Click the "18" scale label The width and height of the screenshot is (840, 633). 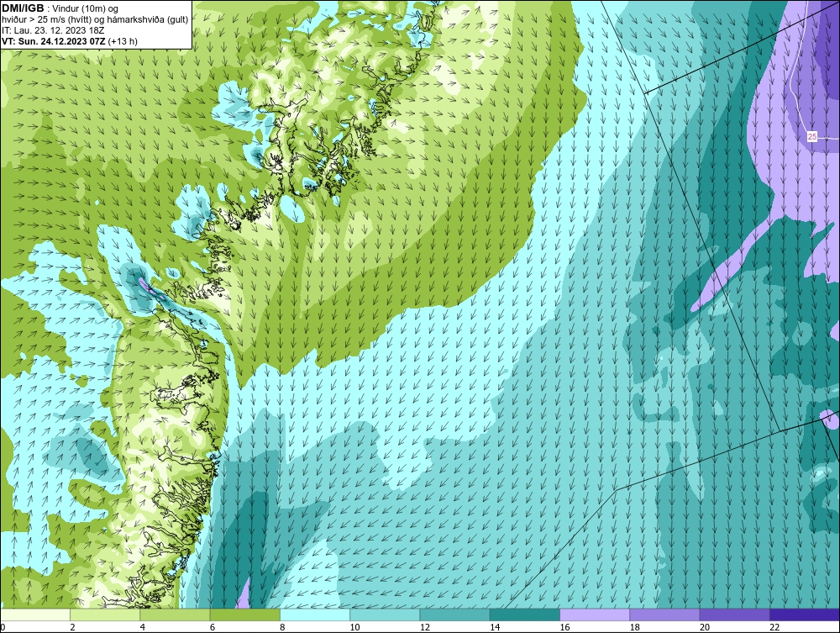tap(634, 627)
